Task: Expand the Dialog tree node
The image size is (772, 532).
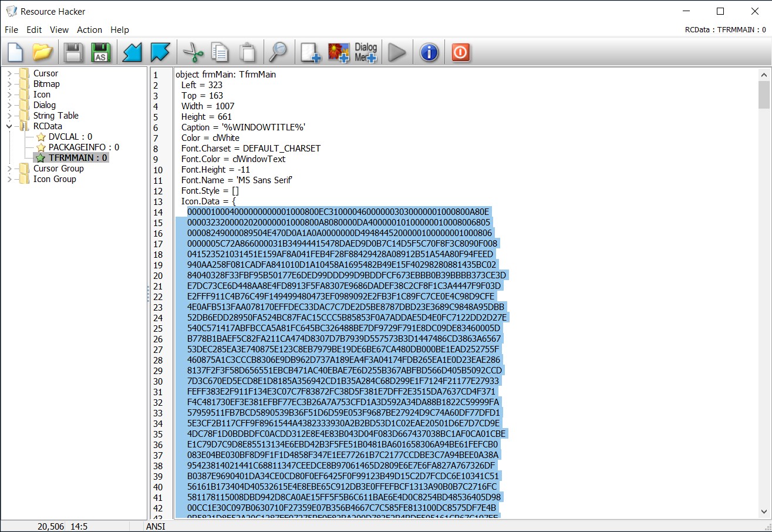Action: 9,105
